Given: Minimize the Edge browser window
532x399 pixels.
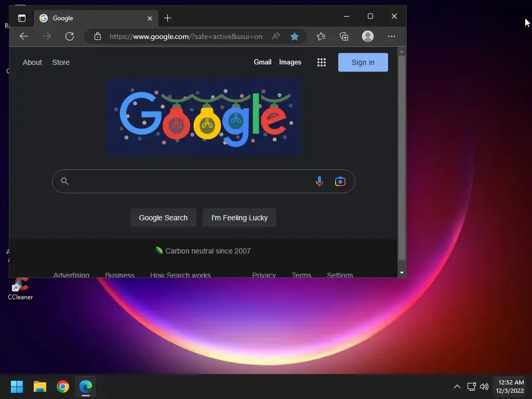Looking at the screenshot, I should (x=347, y=16).
